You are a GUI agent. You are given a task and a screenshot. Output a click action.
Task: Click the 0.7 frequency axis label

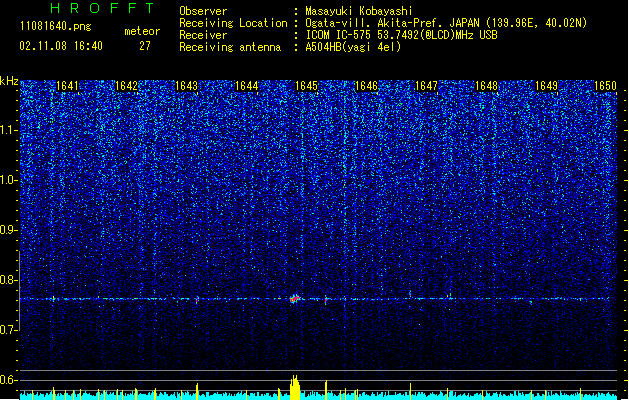coord(8,330)
